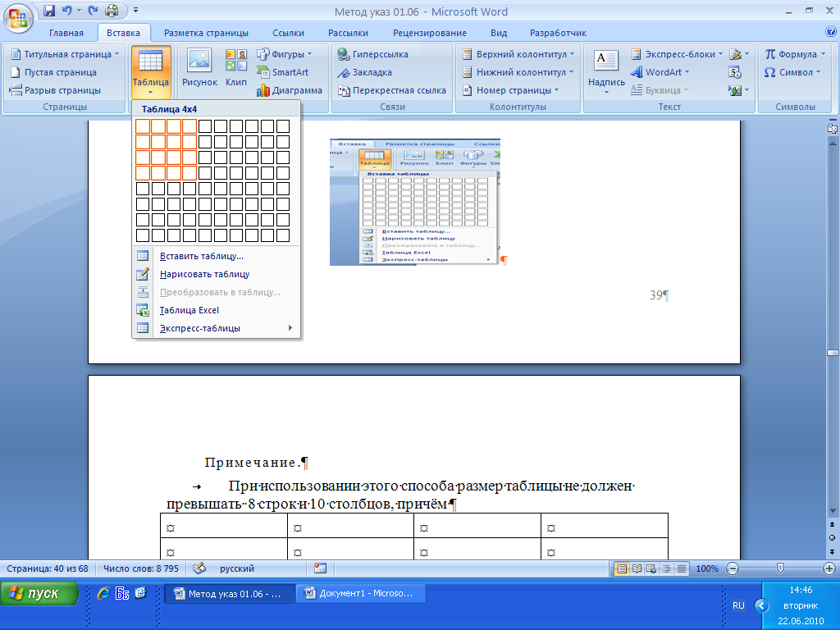This screenshot has width=840, height=630.
Task: Switch to Outline view
Action: click(x=666, y=568)
